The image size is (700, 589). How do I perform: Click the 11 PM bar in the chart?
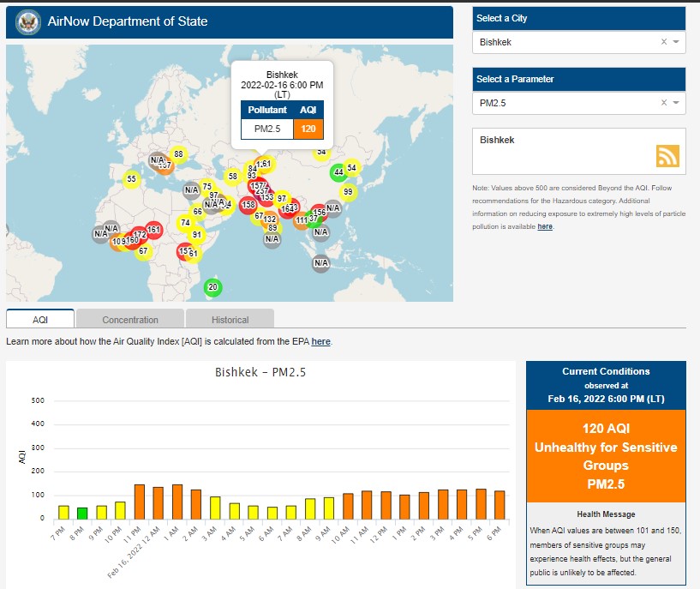140,501
